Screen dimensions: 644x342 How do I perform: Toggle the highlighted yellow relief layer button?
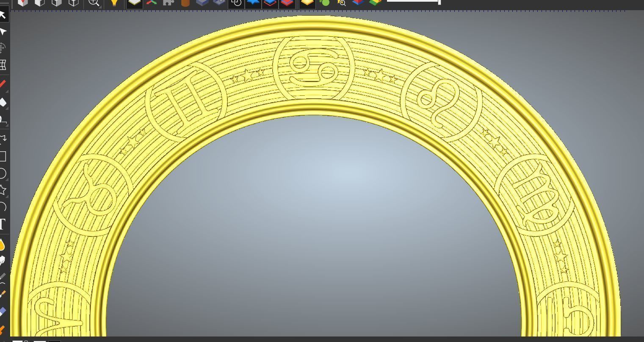coord(135,3)
